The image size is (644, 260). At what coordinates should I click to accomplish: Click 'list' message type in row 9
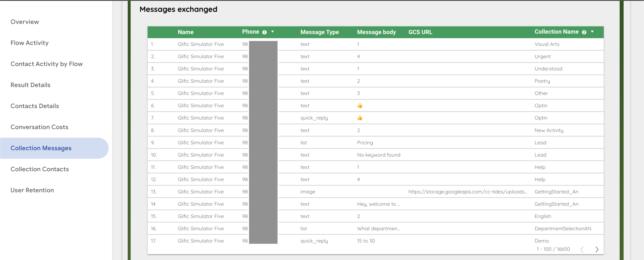click(304, 143)
